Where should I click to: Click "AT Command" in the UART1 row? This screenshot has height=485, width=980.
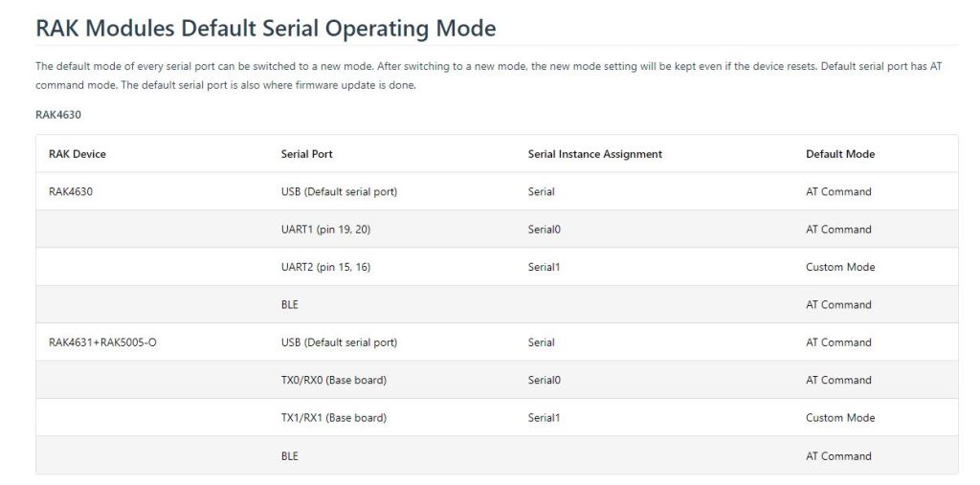point(838,230)
